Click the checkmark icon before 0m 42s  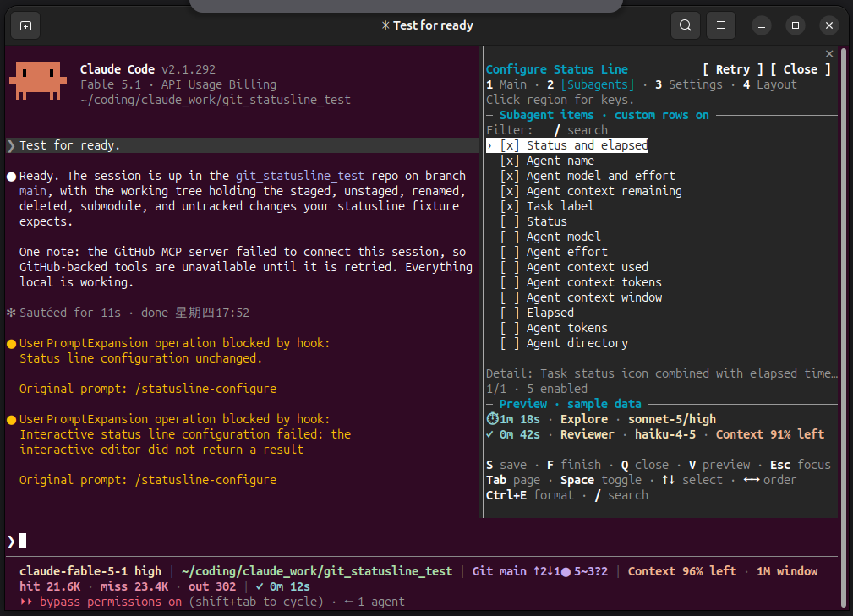[489, 434]
